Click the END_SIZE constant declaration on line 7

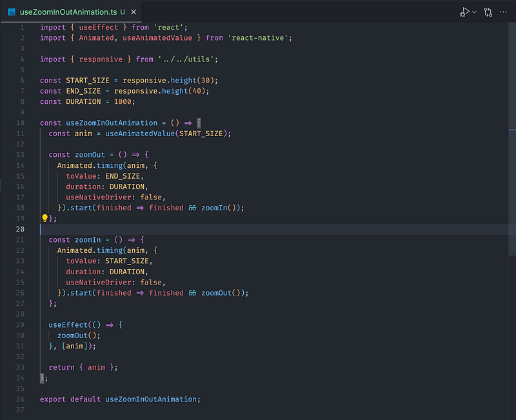[x=83, y=91]
